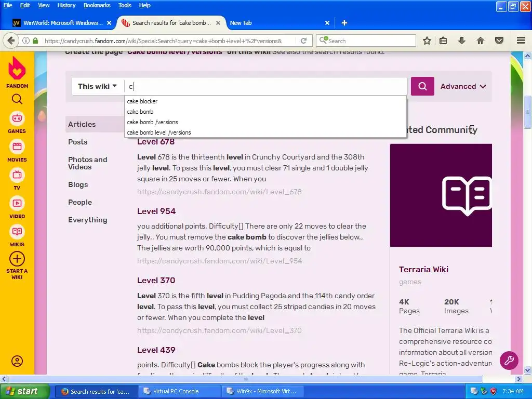Close the WinWorld tab
The height and width of the screenshot is (399, 532).
pos(109,23)
